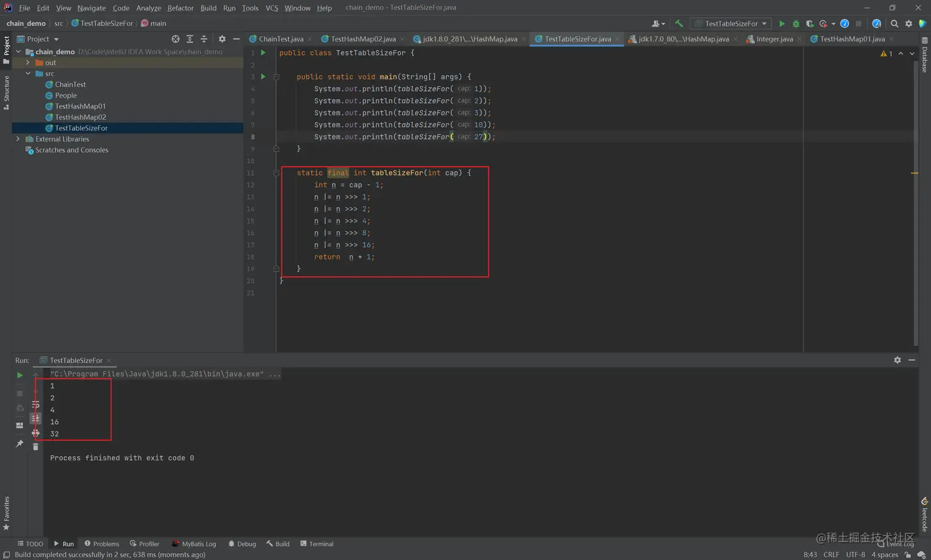Open Profile run clock icon

pos(823,23)
